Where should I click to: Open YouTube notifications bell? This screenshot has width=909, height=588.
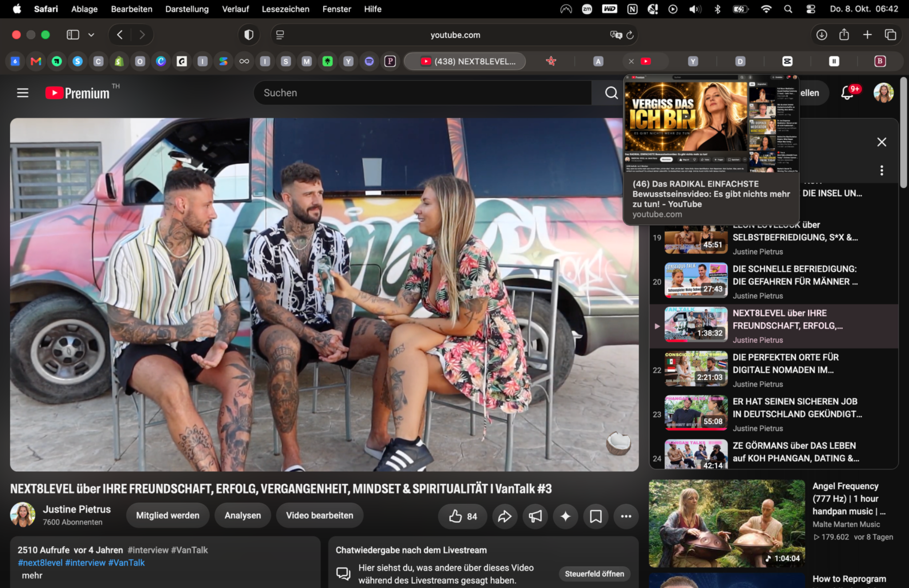point(847,93)
